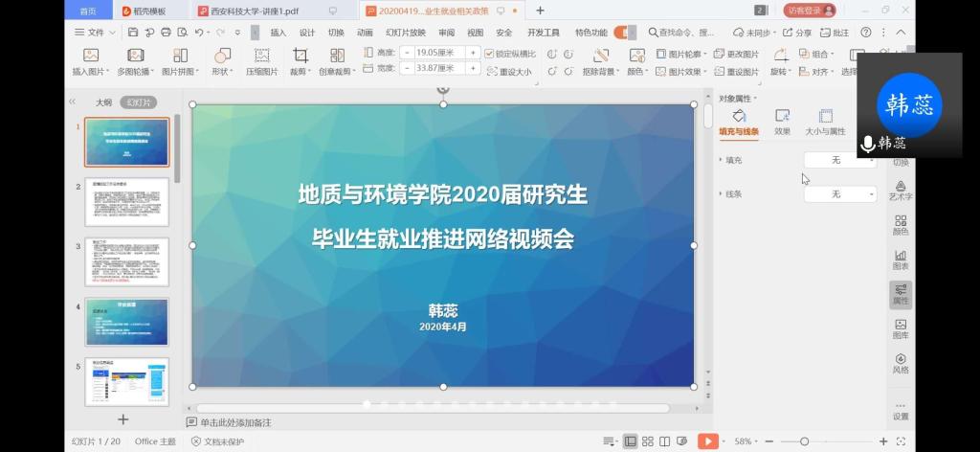This screenshot has width=980, height=452.
Task: Open the Art Text (艺术字) sidebar panel
Action: click(x=901, y=189)
